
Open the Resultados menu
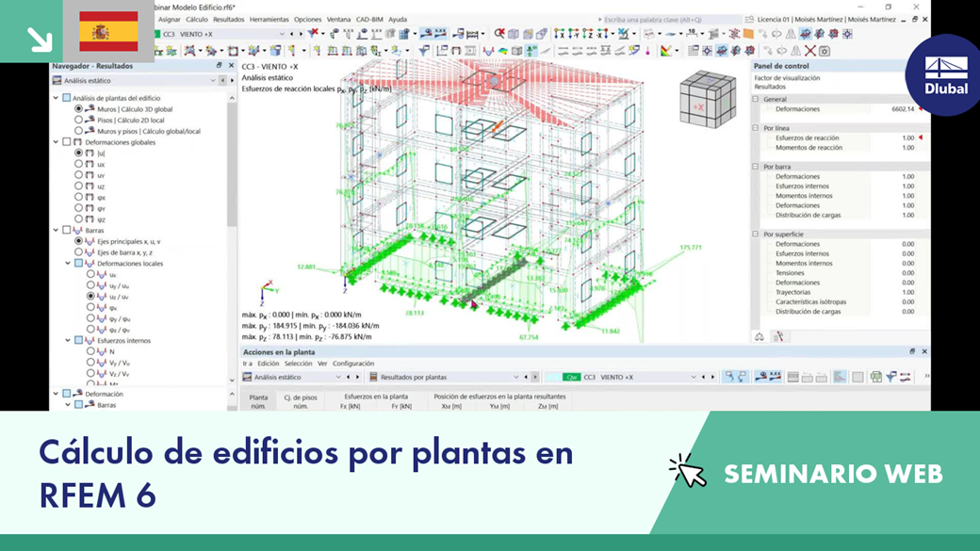(229, 20)
